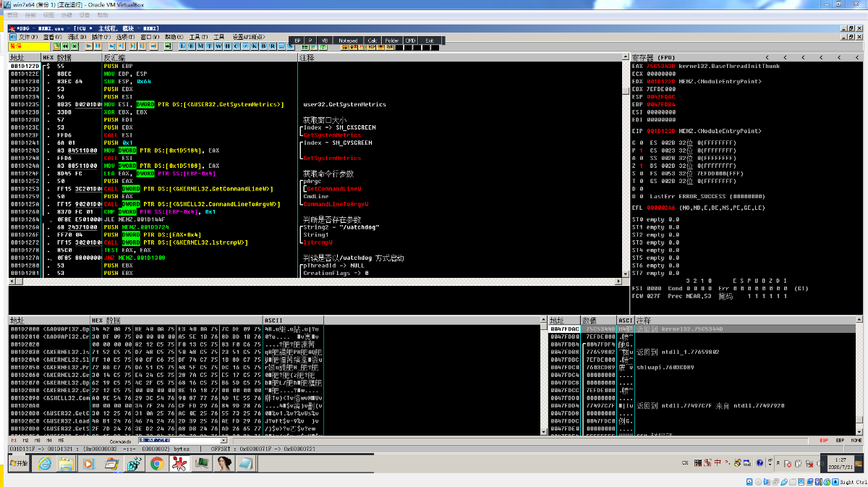Viewport: 868px width, 487px height.
Task: Open Internet Explorer from the taskbar
Action: [45, 463]
